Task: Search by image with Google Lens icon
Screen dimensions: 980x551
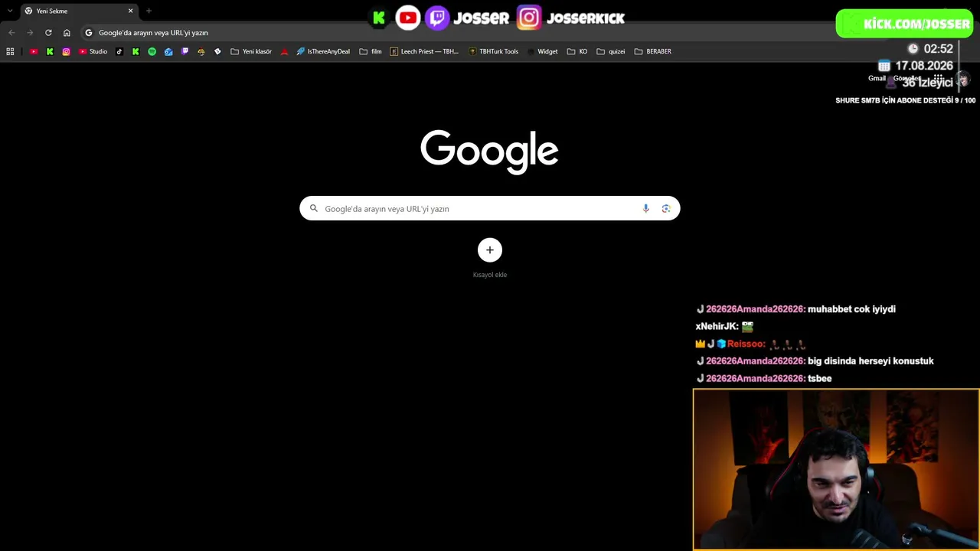Action: click(x=666, y=208)
